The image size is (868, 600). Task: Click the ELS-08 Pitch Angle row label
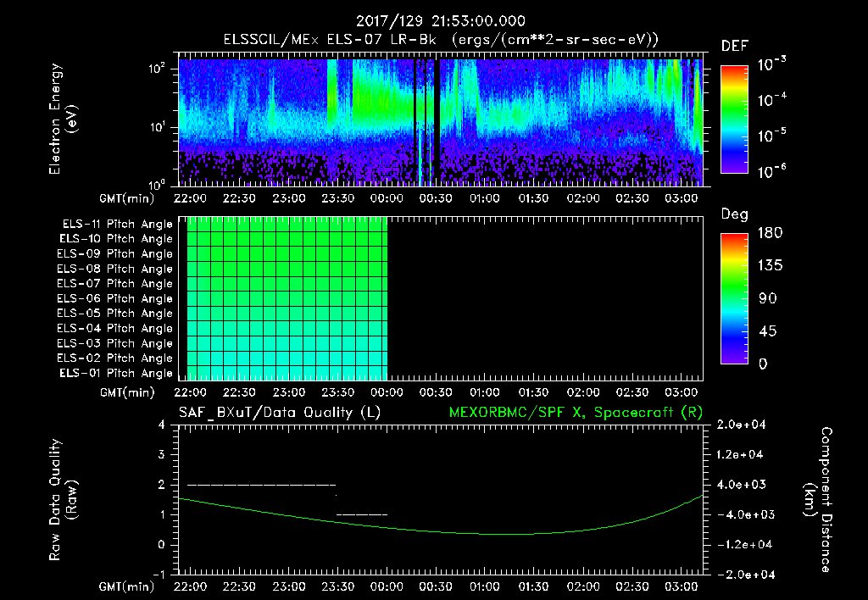(115, 269)
